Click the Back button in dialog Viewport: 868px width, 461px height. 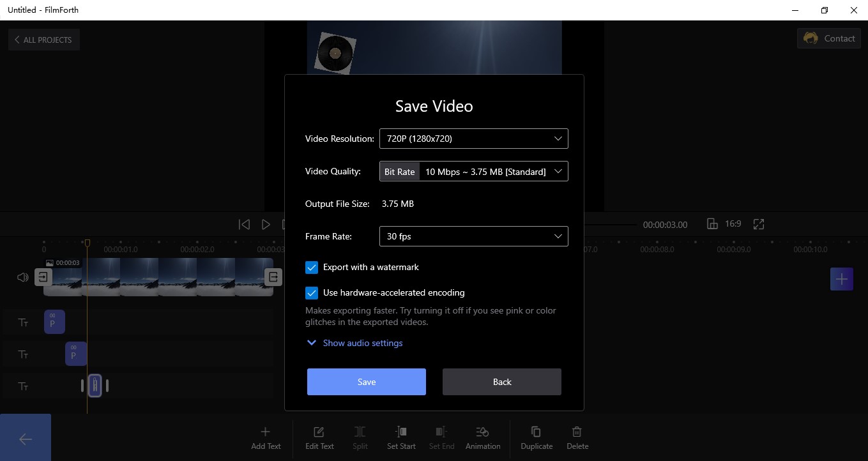click(x=502, y=382)
